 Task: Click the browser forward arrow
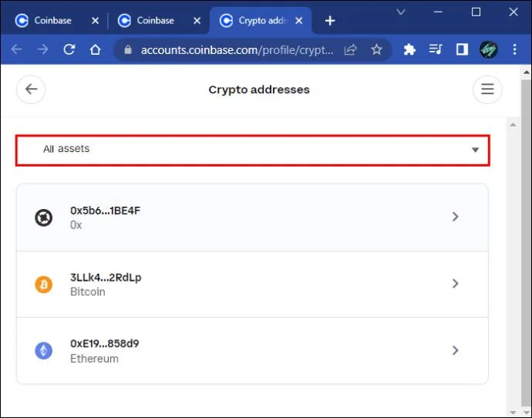(x=42, y=49)
